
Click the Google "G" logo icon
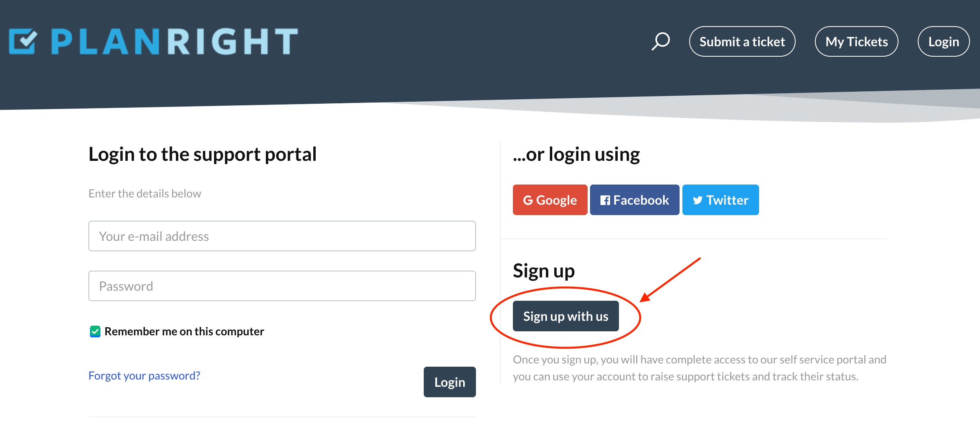pyautogui.click(x=528, y=200)
